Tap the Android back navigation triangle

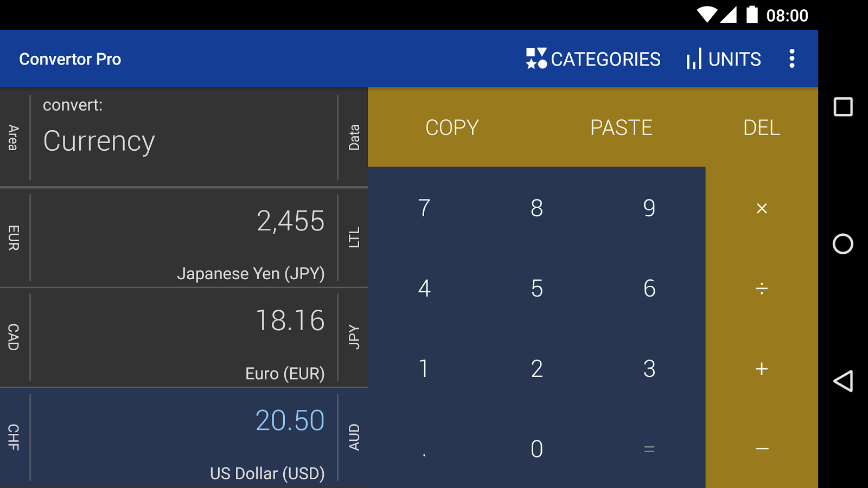tap(843, 381)
